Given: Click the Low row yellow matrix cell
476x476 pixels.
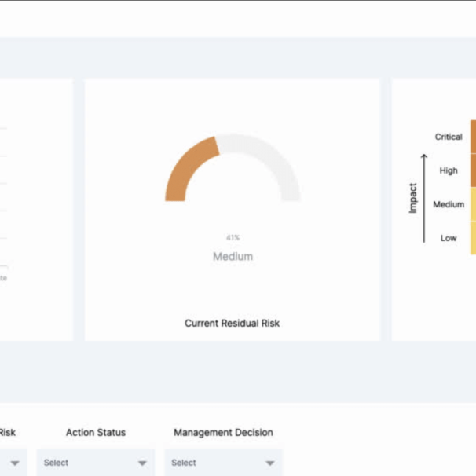Looking at the screenshot, I should pyautogui.click(x=474, y=238).
